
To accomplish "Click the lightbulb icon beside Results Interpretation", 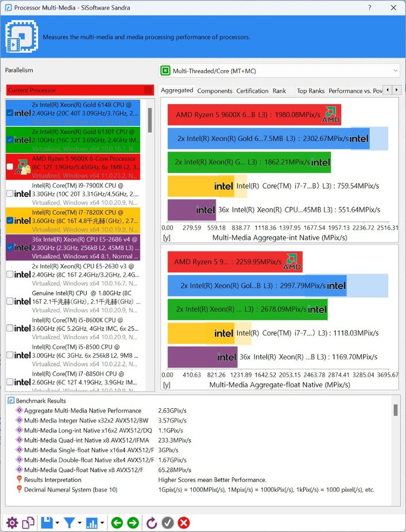I will pos(20,479).
